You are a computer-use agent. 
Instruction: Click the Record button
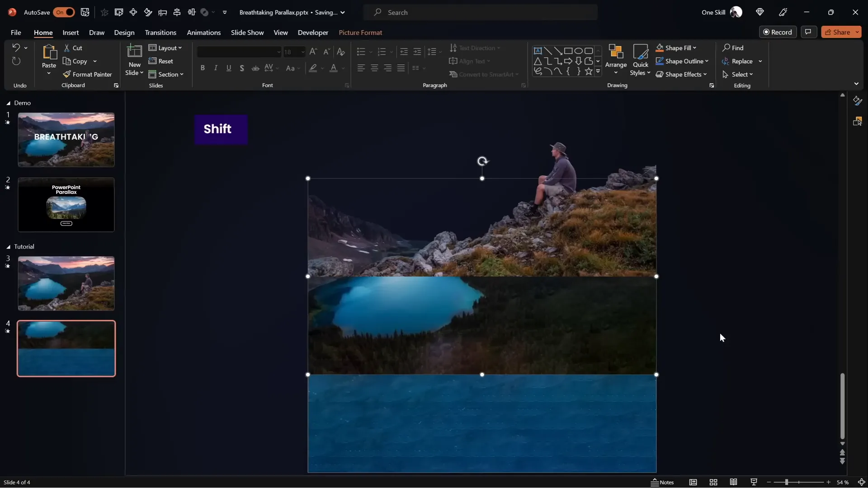coord(778,32)
